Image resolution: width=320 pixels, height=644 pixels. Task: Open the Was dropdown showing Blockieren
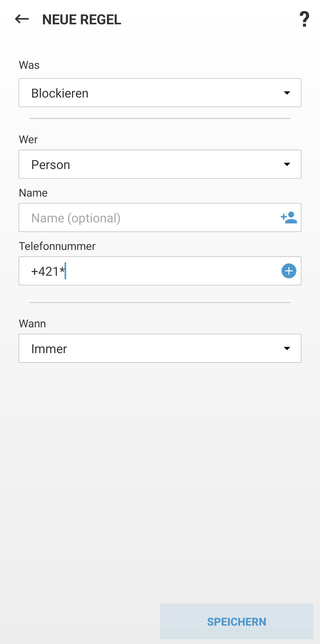(x=148, y=93)
